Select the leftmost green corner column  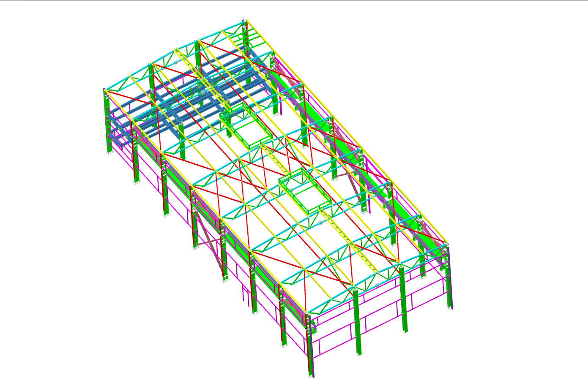107,122
